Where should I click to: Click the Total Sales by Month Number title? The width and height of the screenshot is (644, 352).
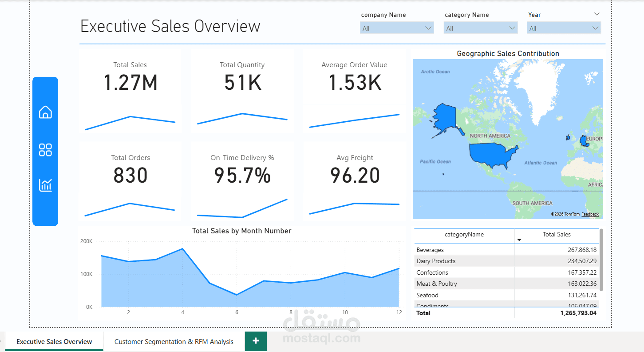coord(242,231)
